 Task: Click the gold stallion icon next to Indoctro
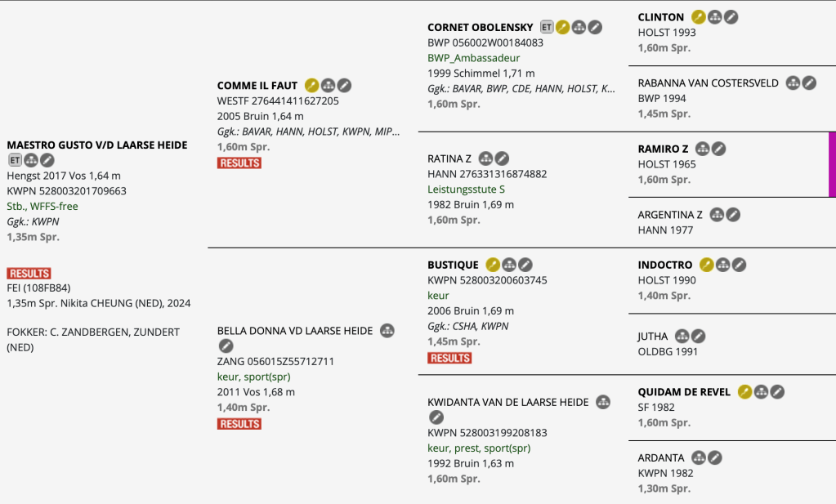tap(706, 264)
